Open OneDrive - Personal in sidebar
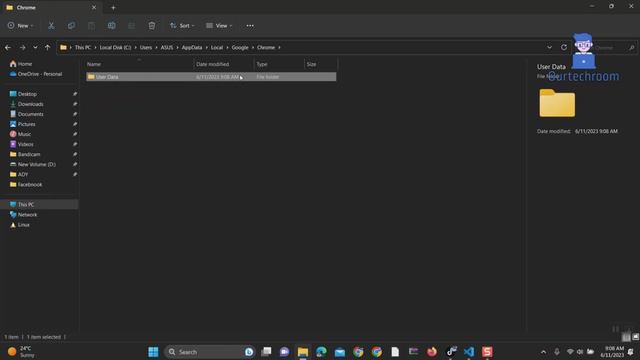Screen dimensions: 640x360 (36, 74)
